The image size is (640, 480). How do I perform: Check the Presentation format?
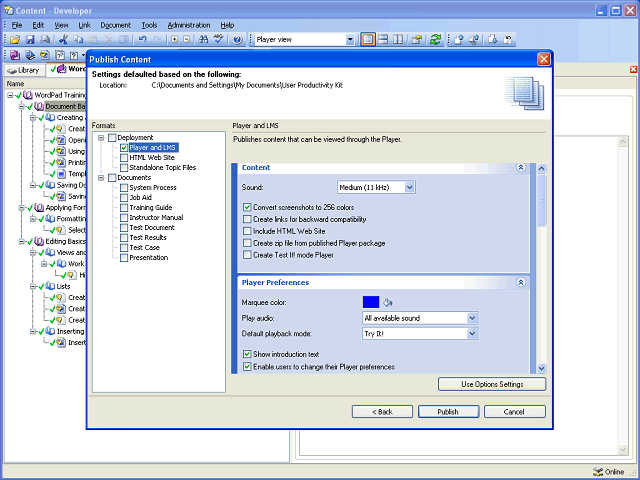[x=124, y=258]
